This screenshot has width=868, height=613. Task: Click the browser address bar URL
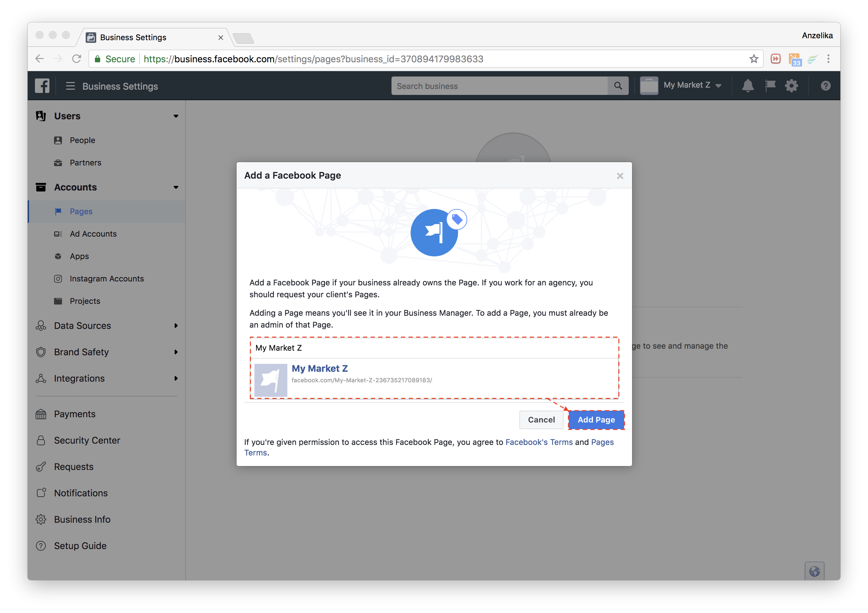point(313,59)
